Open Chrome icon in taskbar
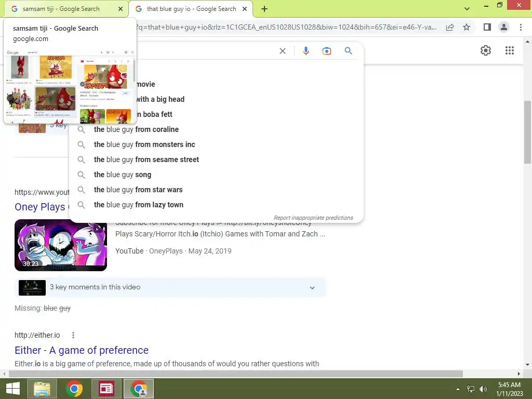Screen dimensions: 532x399 pyautogui.click(x=74, y=389)
